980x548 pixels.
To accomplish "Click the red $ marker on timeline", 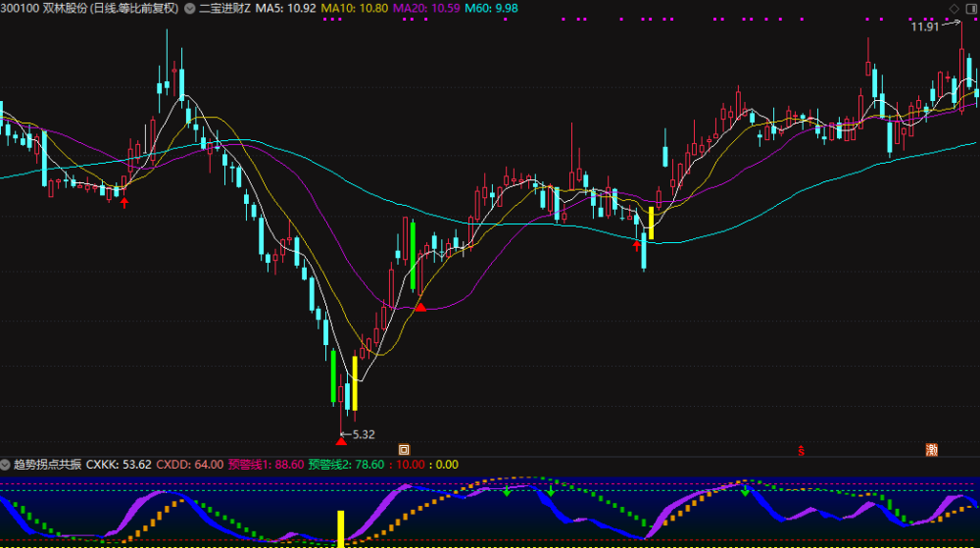I will click(801, 451).
